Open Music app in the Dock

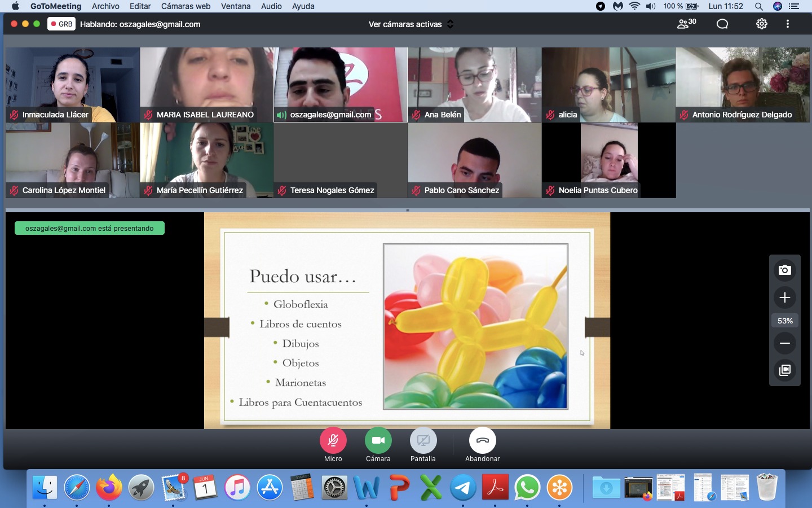pos(237,487)
